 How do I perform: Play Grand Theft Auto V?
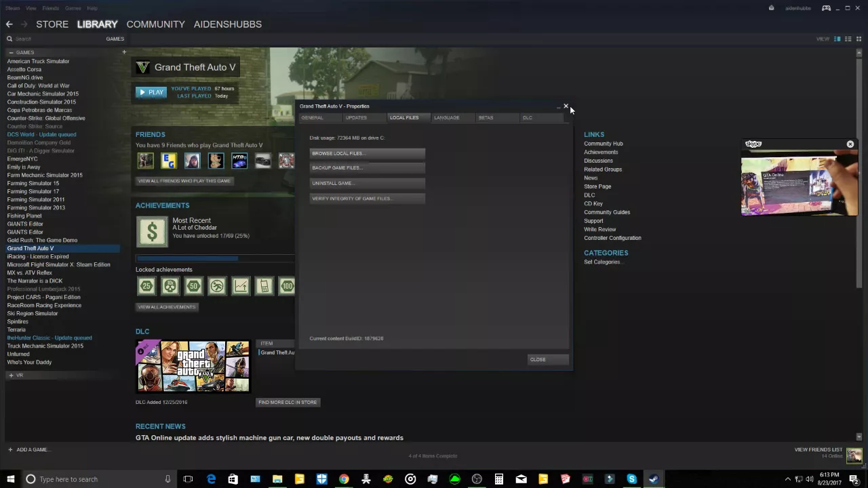[151, 92]
